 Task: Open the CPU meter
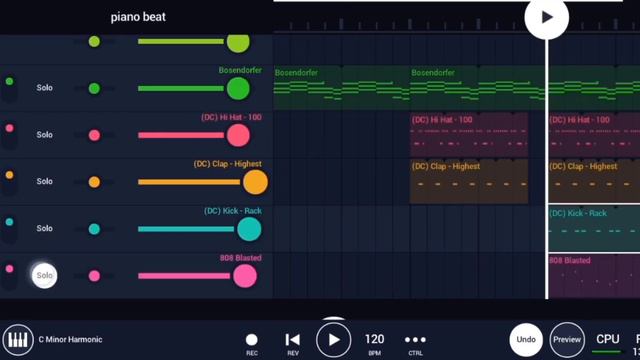pos(607,342)
